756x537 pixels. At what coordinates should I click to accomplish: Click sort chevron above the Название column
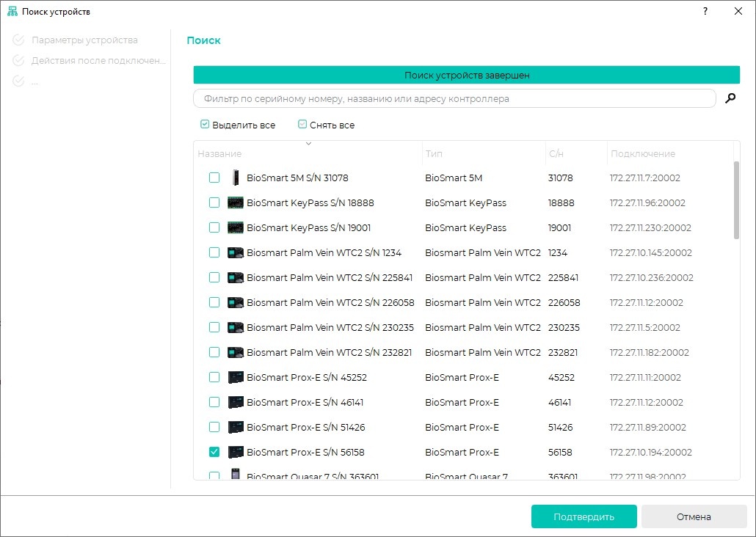click(x=308, y=144)
